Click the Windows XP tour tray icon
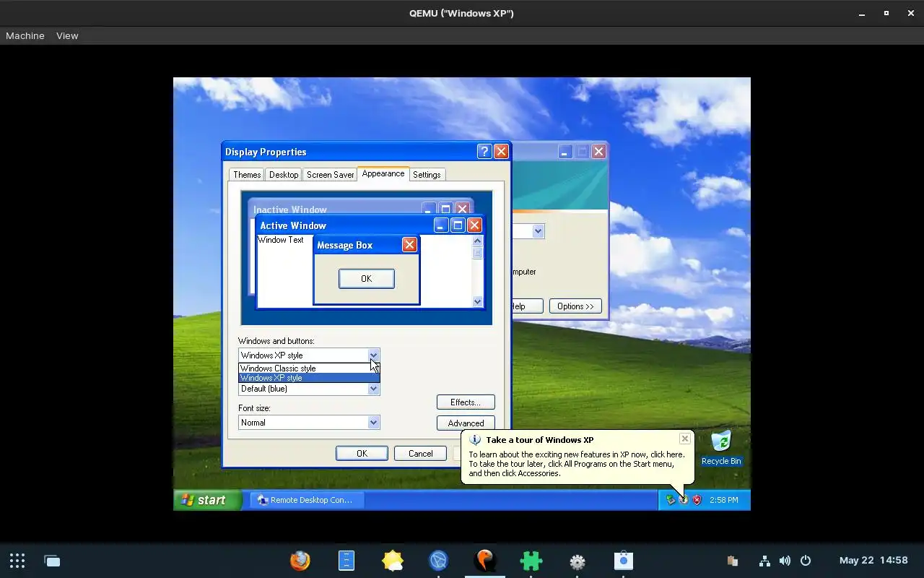 click(x=684, y=500)
